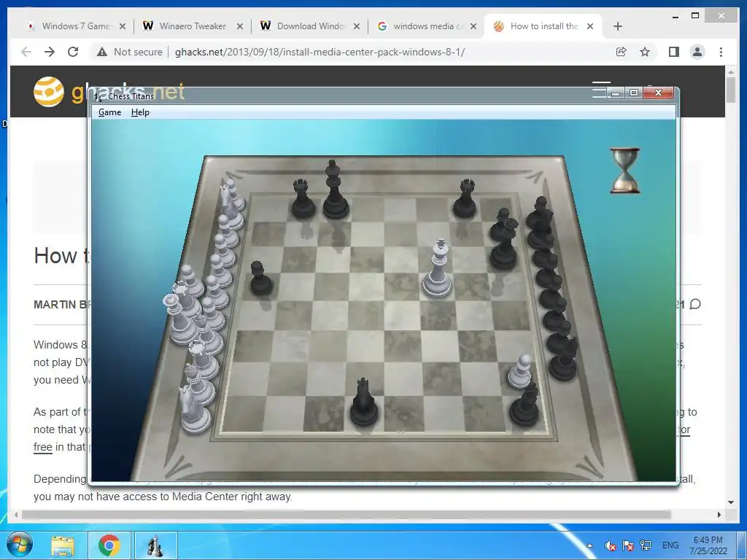
Task: Minimize the Chess Titans window
Action: point(616,93)
